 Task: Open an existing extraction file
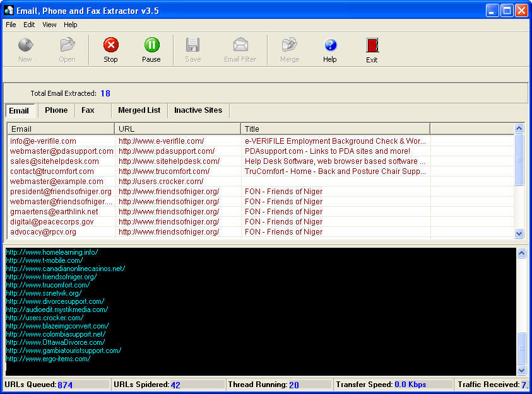coord(67,49)
